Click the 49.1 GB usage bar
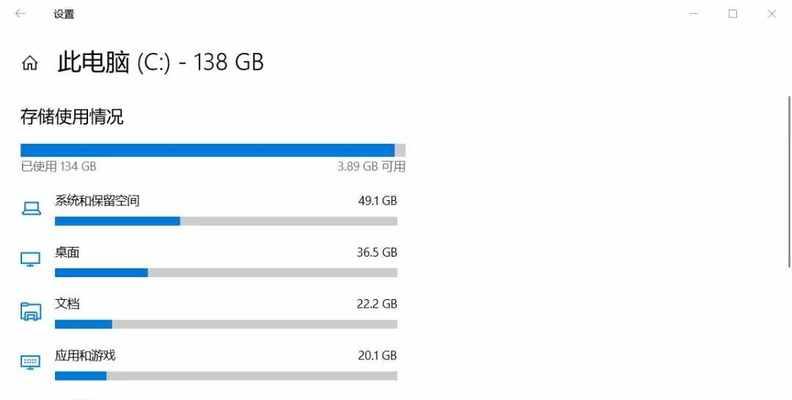 (x=226, y=221)
